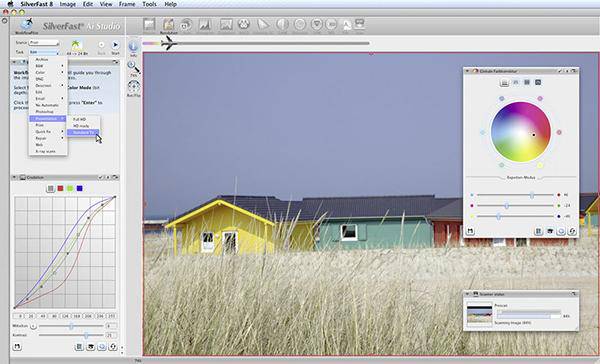Viewport: 600px width, 364px height.
Task: Click the color-dots circle icon in top toolbar
Action: click(x=244, y=24)
